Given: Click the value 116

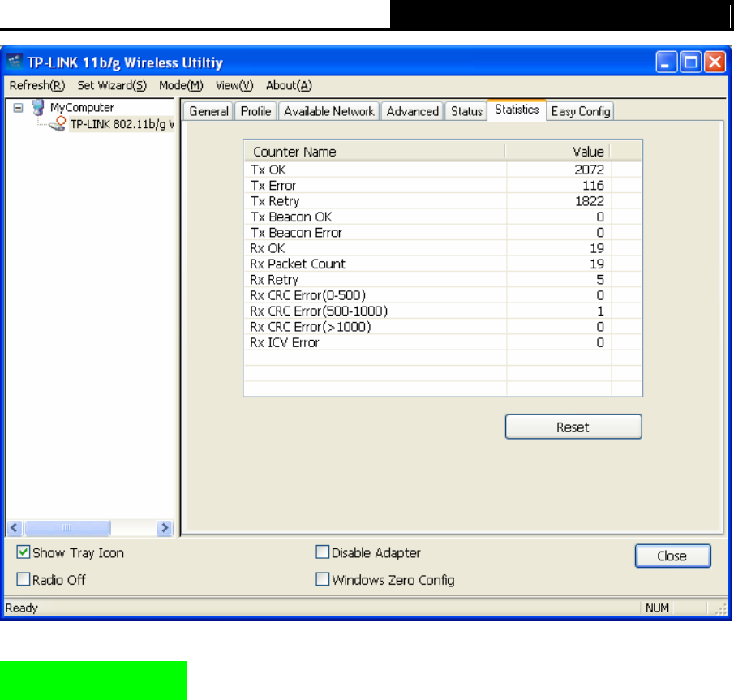Looking at the screenshot, I should pyautogui.click(x=593, y=186).
